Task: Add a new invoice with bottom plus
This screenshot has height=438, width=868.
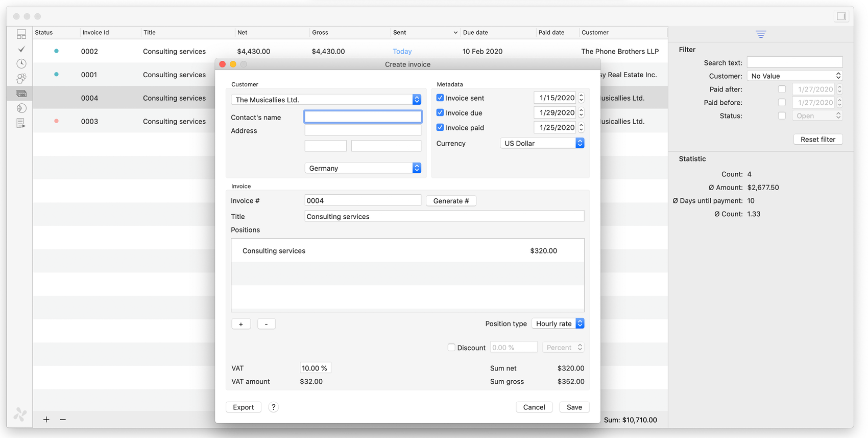Action: click(46, 419)
